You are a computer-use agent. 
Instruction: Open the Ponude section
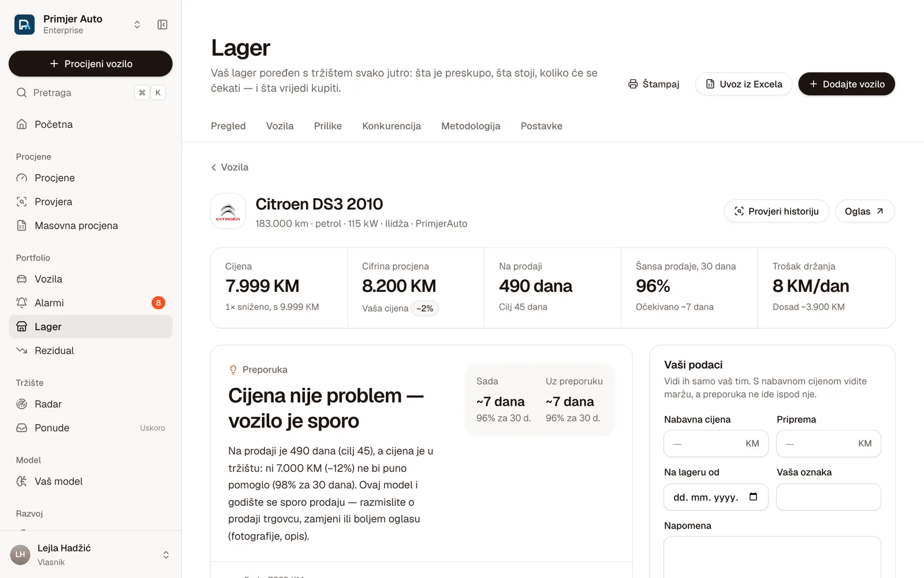click(x=91, y=428)
